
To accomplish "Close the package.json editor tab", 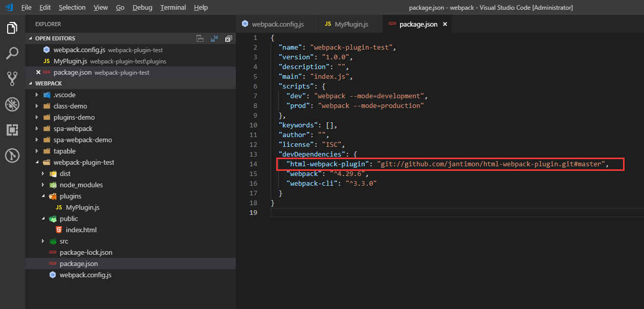I will point(445,24).
